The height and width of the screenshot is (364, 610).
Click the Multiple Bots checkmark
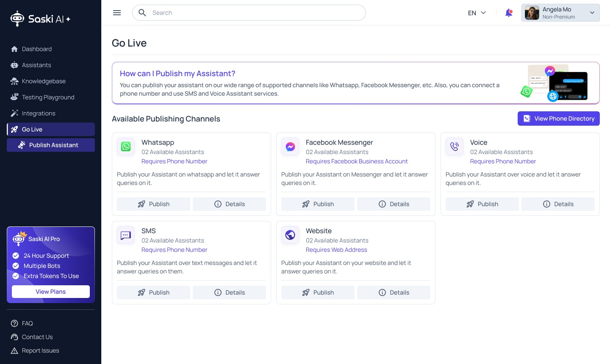click(x=16, y=266)
